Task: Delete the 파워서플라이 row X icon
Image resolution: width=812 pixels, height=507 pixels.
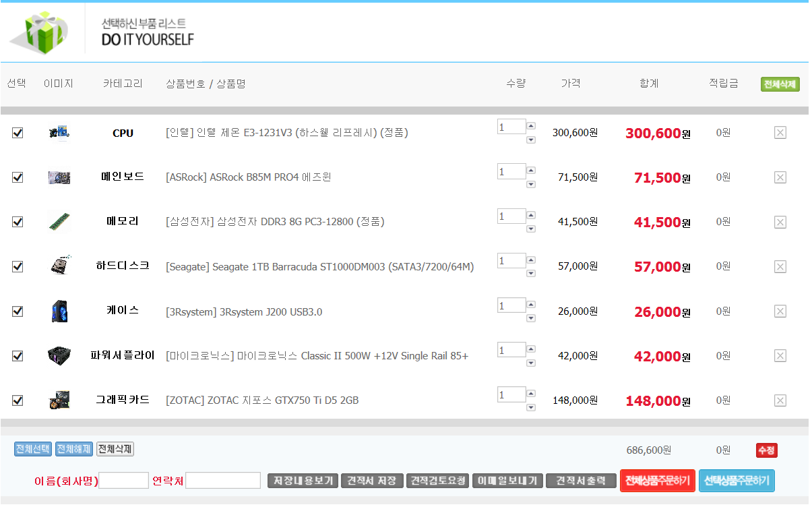Action: (x=780, y=355)
